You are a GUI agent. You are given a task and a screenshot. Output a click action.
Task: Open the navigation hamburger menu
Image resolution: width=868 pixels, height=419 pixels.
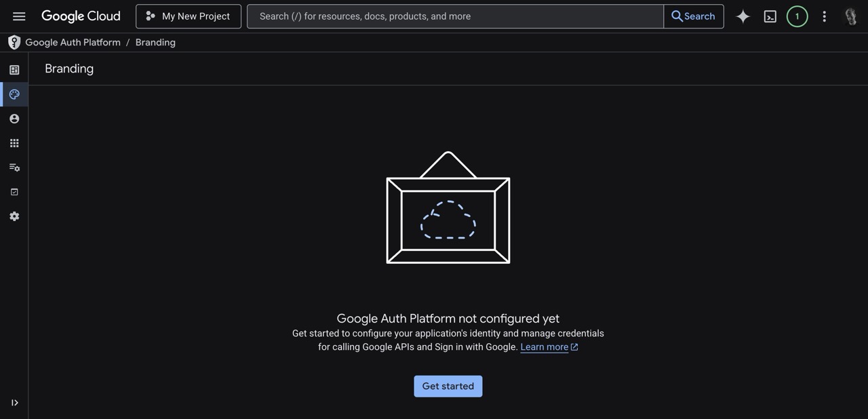tap(18, 16)
